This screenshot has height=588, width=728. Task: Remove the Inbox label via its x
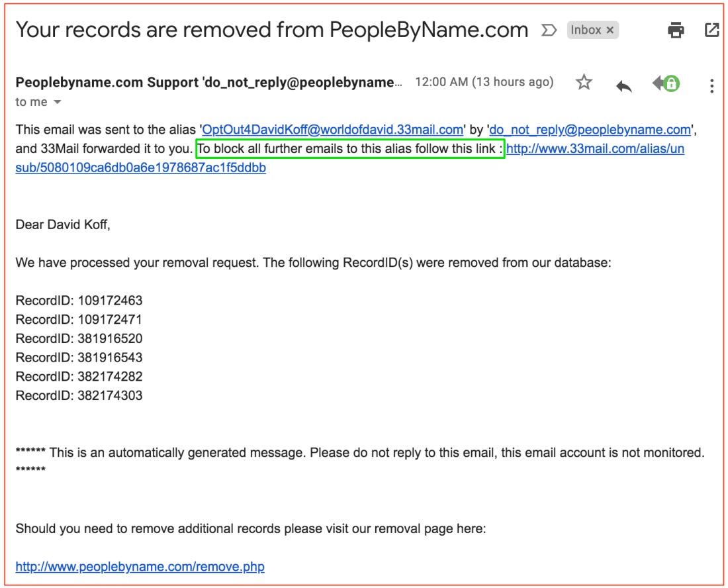coord(610,30)
